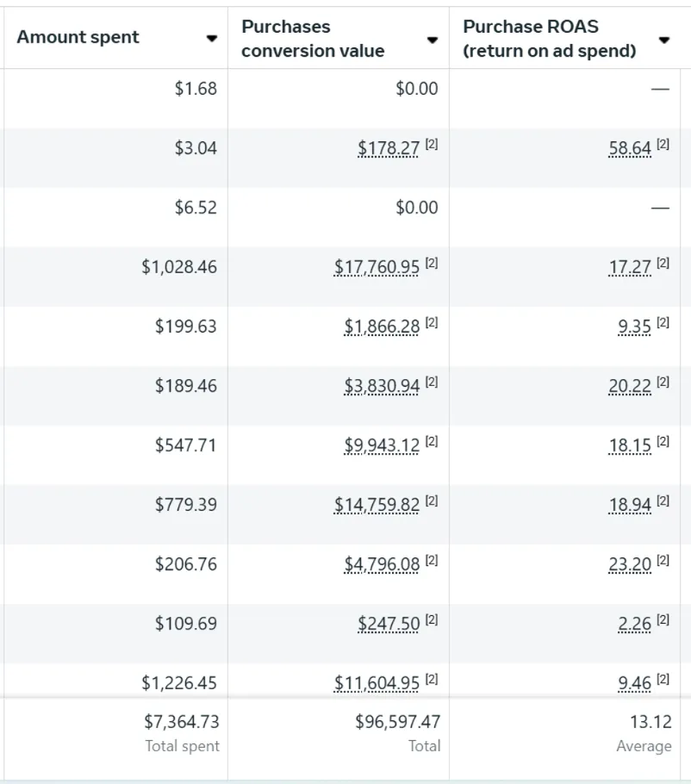Click footnote [2] beside $4,796.08

(432, 561)
